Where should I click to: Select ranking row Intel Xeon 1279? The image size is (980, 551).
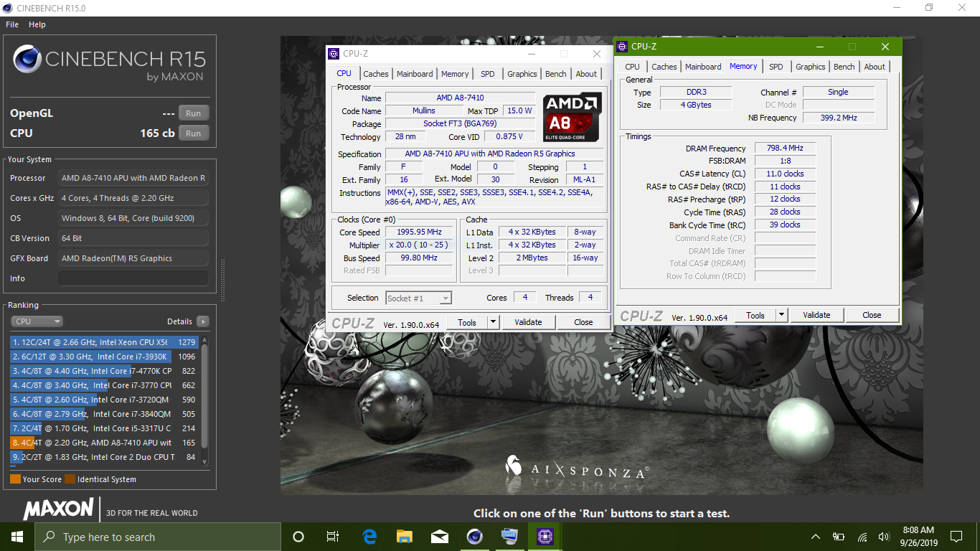105,342
